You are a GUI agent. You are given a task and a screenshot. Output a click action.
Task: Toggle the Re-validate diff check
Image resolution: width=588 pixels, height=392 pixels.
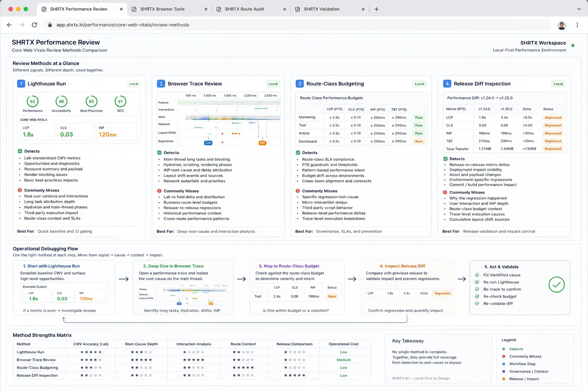(x=477, y=304)
